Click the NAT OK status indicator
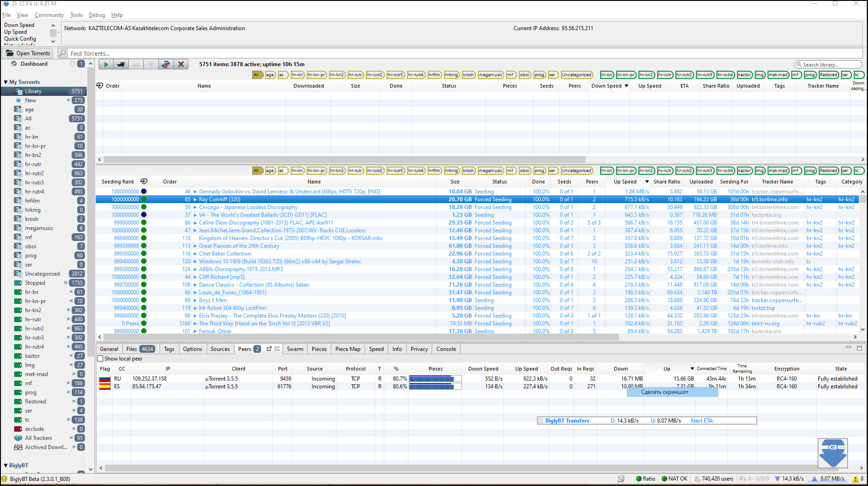This screenshot has width=868, height=486. [674, 479]
